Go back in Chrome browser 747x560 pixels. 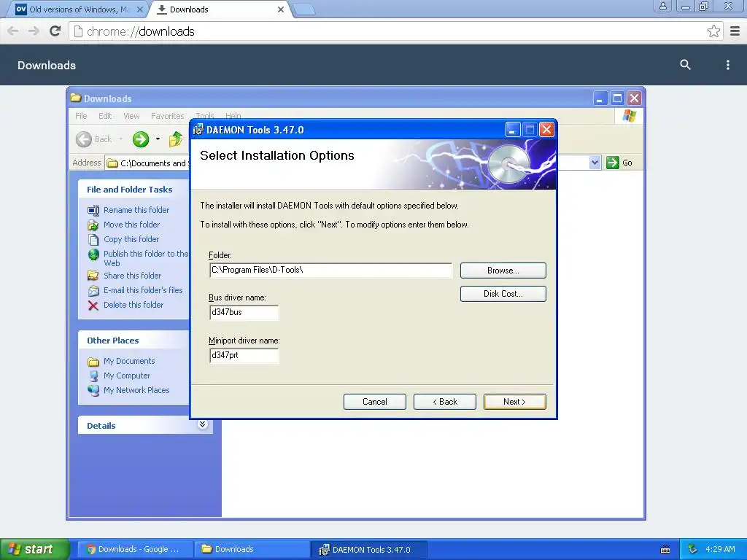click(13, 31)
